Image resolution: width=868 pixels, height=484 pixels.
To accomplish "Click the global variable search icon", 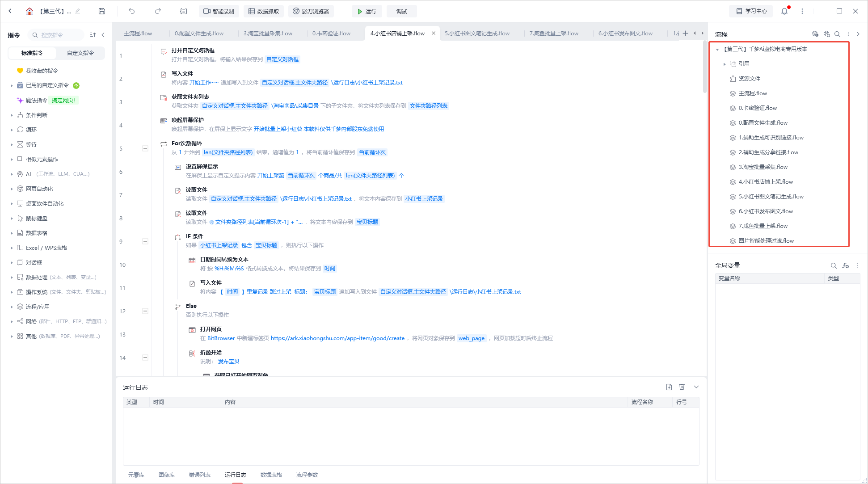I will tap(834, 265).
